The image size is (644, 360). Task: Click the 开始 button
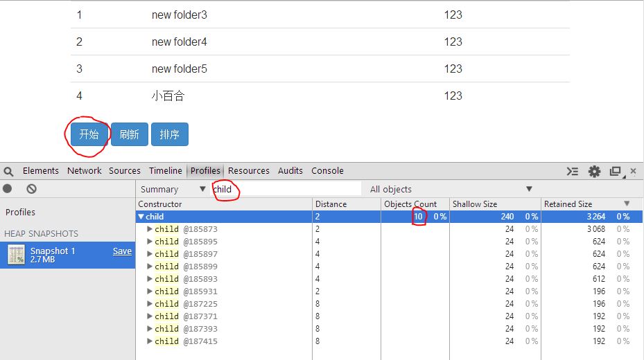pos(89,134)
